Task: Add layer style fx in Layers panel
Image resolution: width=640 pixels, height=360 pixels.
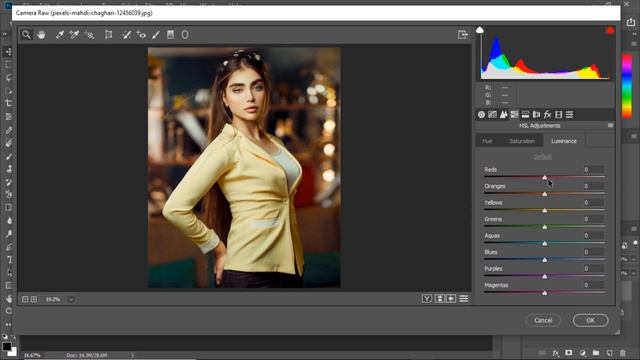Action: [556, 353]
